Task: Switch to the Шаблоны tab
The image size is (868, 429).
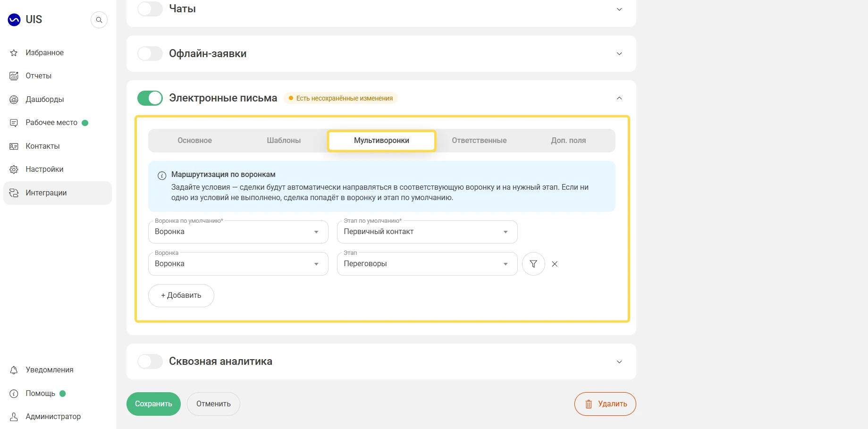Action: (284, 141)
